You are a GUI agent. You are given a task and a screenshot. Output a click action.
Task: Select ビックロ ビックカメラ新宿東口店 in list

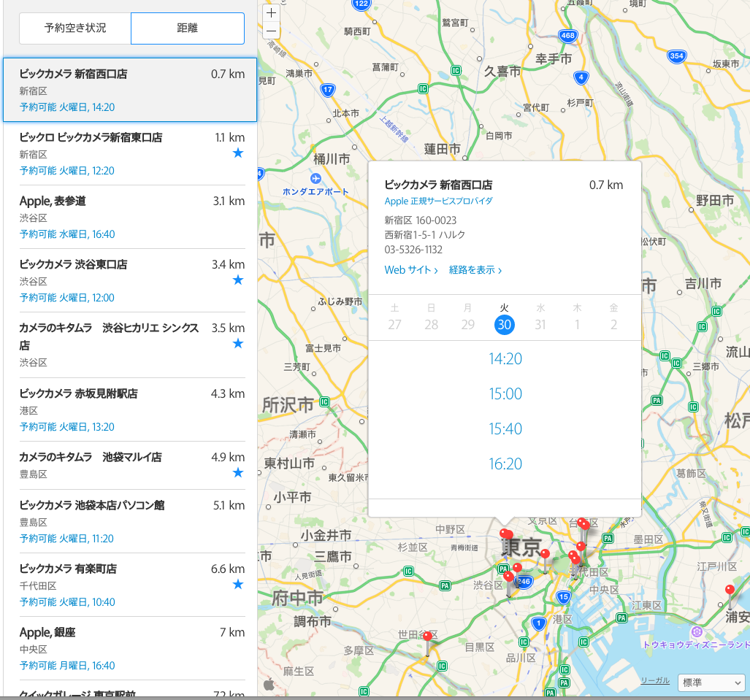132,153
